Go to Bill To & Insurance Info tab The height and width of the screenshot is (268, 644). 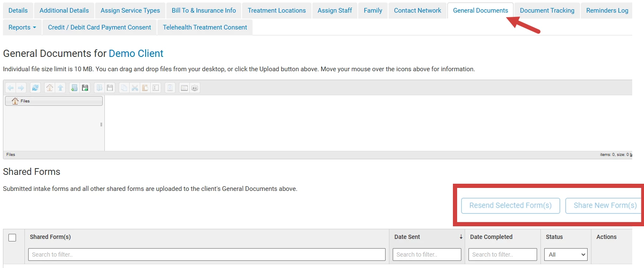point(204,11)
